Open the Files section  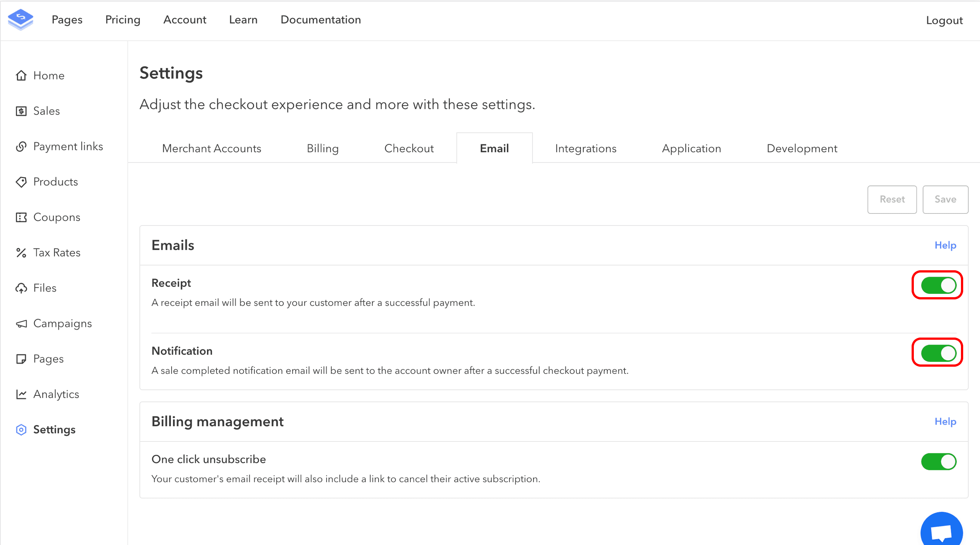click(x=44, y=288)
